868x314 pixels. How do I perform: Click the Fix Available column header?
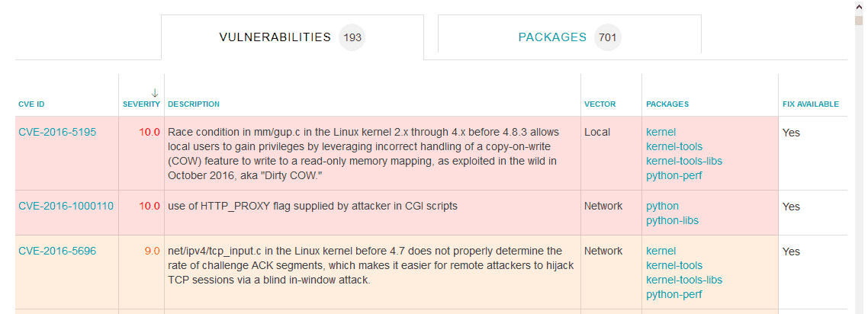811,104
